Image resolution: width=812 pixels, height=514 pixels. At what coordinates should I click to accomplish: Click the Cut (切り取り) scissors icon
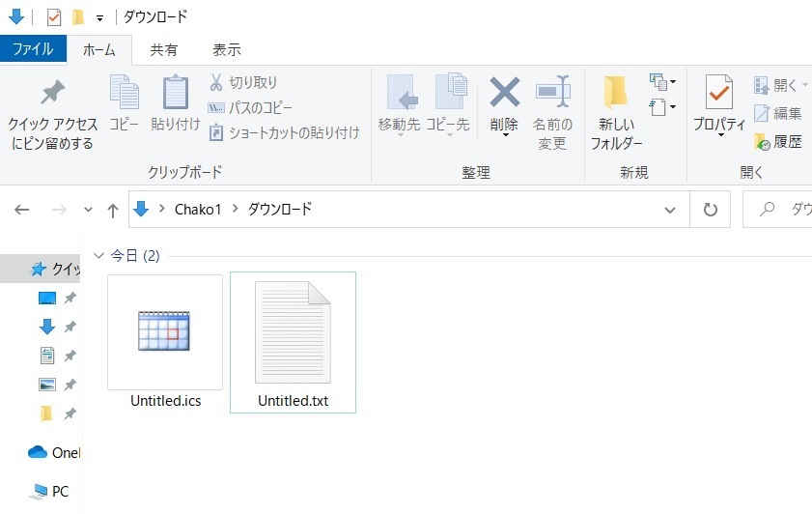pos(217,83)
